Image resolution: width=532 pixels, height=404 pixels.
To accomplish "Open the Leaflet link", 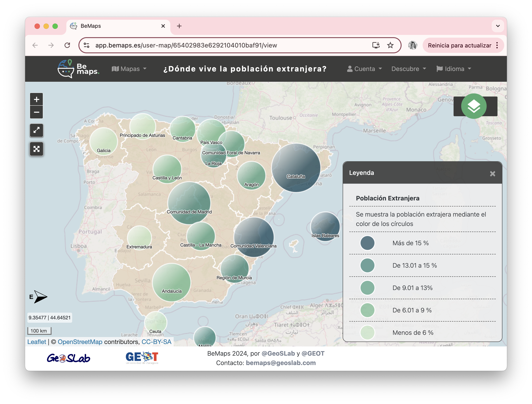I will coord(37,342).
